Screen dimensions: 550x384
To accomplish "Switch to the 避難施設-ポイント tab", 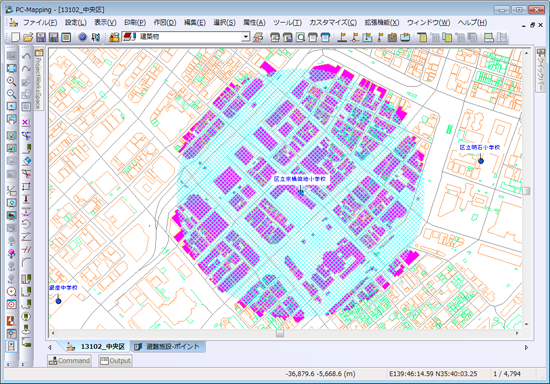I will [168, 346].
